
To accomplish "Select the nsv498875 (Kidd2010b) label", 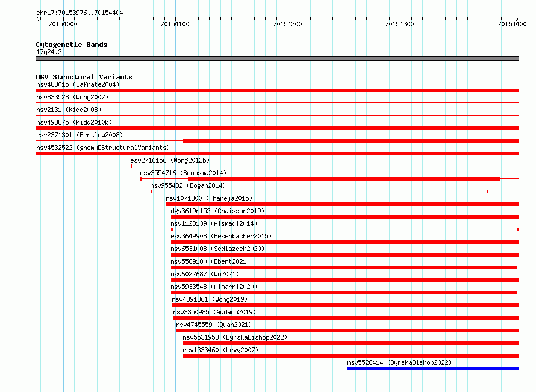I will coord(74,122).
